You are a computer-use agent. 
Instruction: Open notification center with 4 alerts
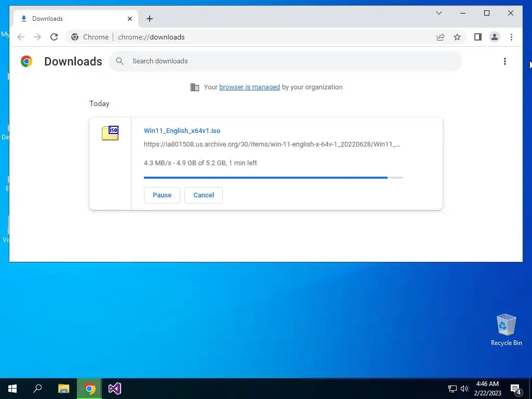[516, 389]
